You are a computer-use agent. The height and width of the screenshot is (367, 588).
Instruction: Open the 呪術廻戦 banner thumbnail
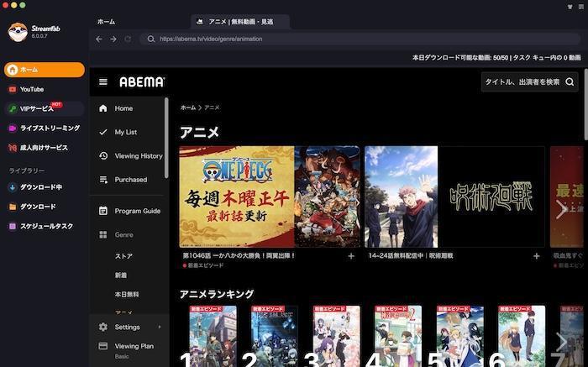click(x=454, y=197)
